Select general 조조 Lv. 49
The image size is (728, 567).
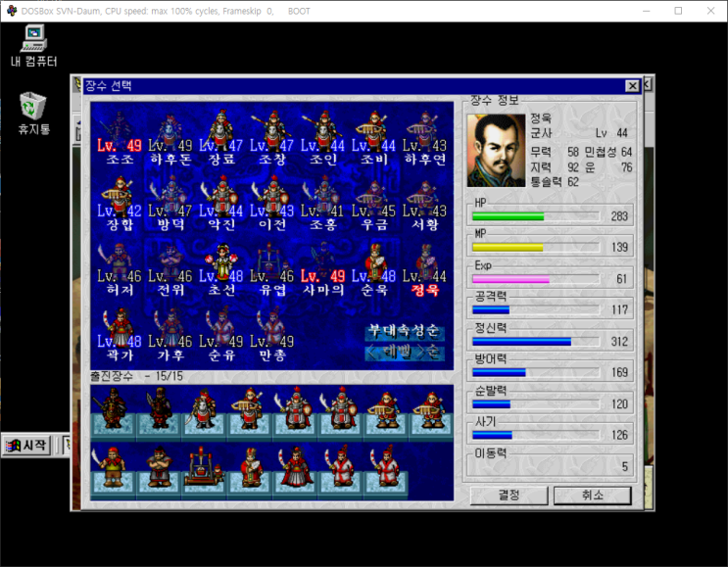pos(120,138)
